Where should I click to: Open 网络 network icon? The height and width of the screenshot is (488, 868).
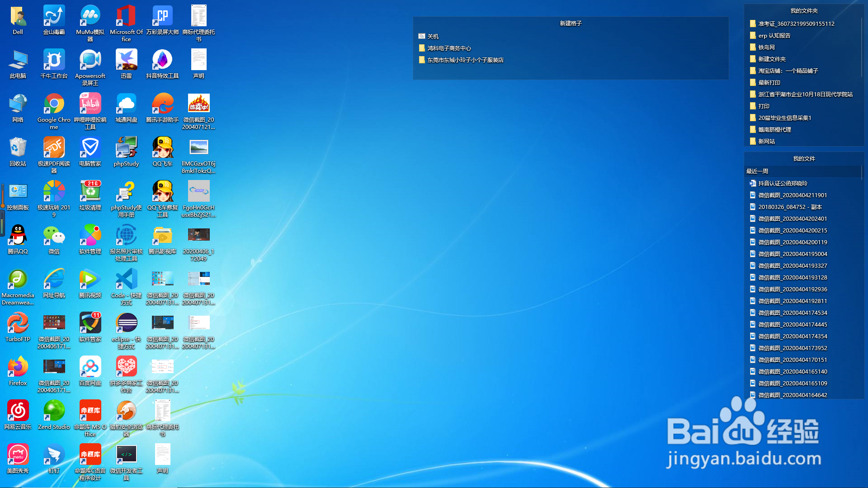click(x=18, y=104)
